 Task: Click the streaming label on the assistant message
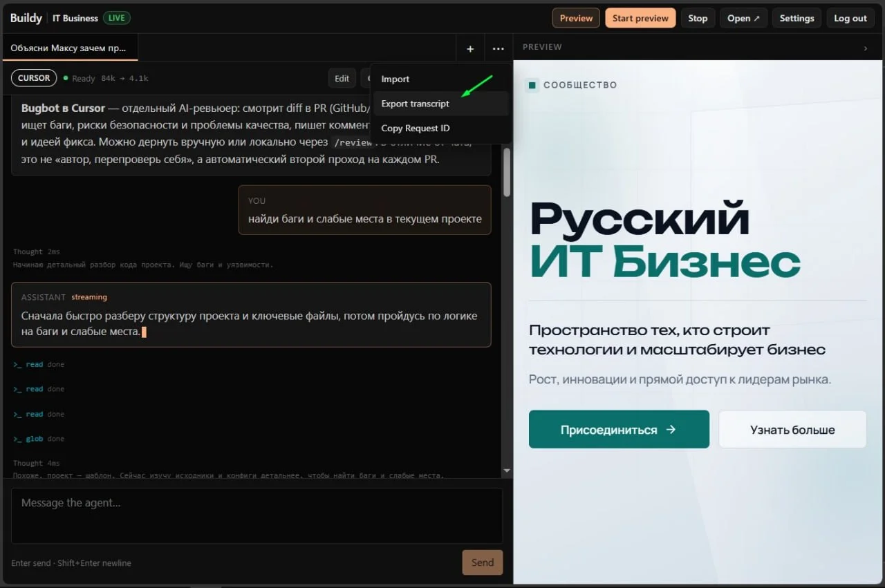pyautogui.click(x=89, y=297)
